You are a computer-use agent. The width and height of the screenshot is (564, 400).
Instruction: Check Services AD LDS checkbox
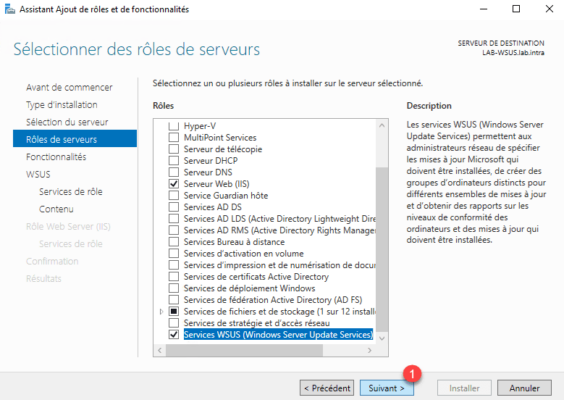click(x=174, y=218)
